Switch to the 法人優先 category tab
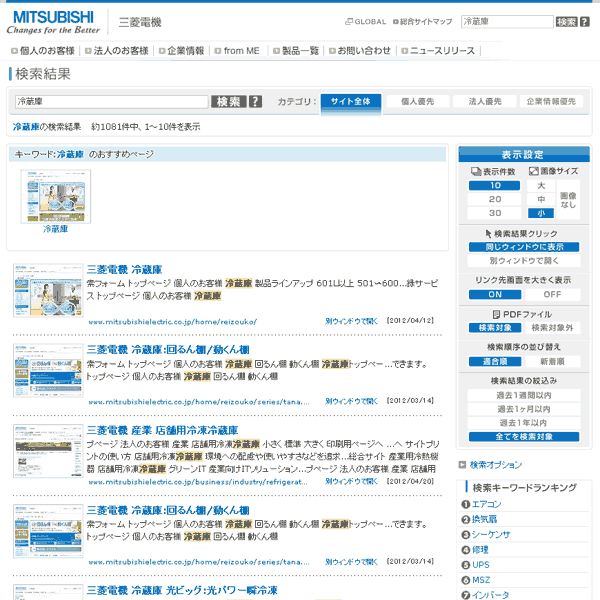The height and width of the screenshot is (600, 600). (484, 101)
